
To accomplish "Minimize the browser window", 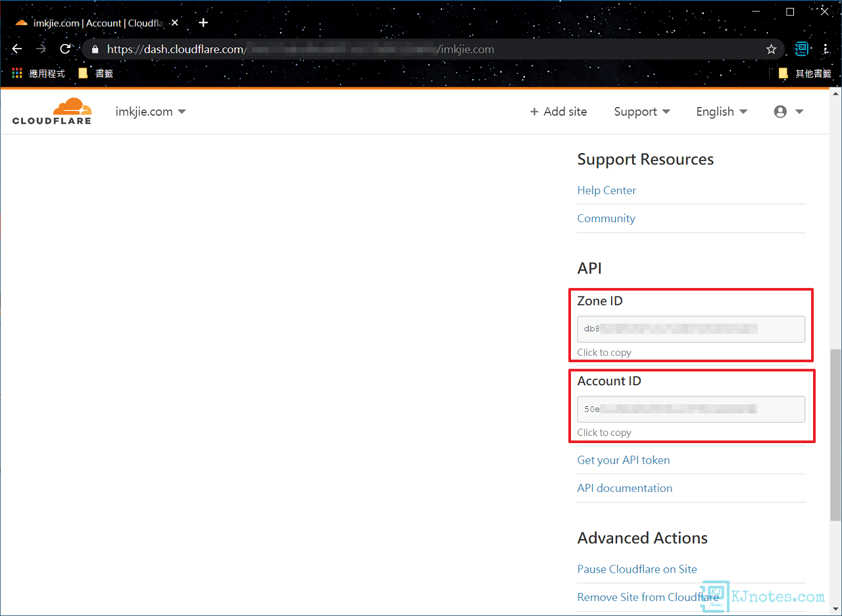I will pos(755,12).
